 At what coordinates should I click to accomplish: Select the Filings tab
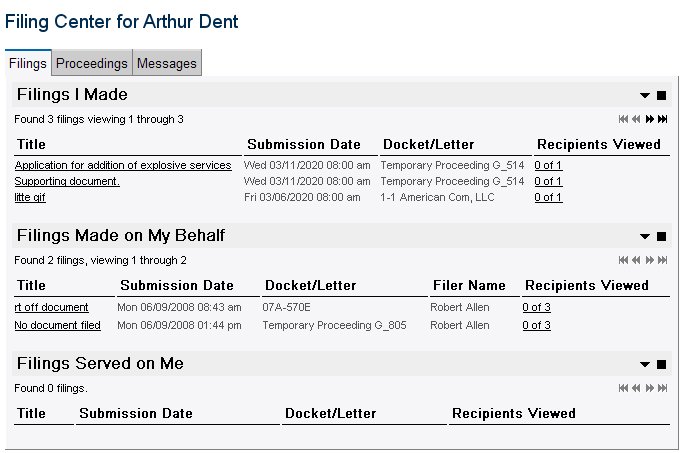[x=28, y=63]
